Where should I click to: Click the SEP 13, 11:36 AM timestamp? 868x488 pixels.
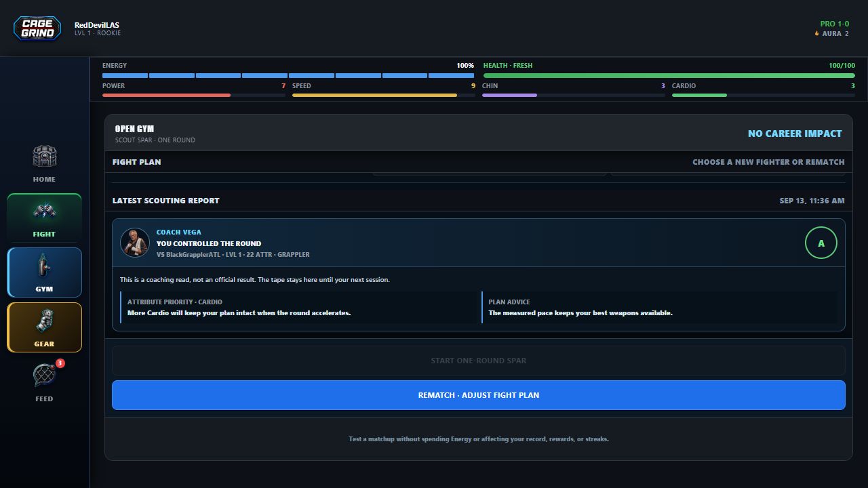[x=812, y=201]
